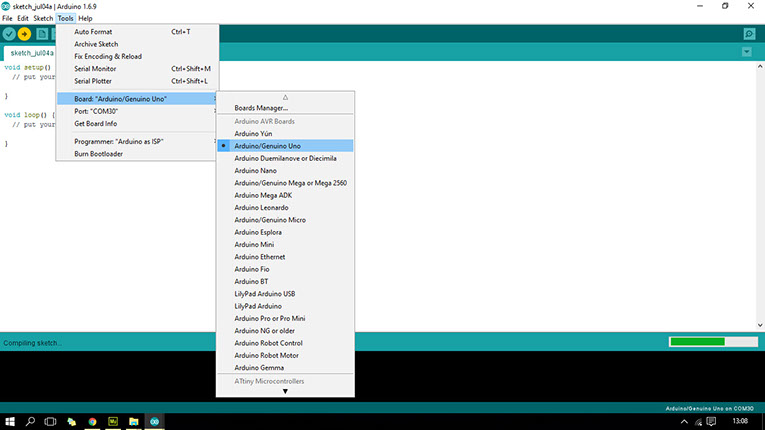The width and height of the screenshot is (765, 430).
Task: Click "Compiling sketch..." status text
Action: tap(32, 343)
